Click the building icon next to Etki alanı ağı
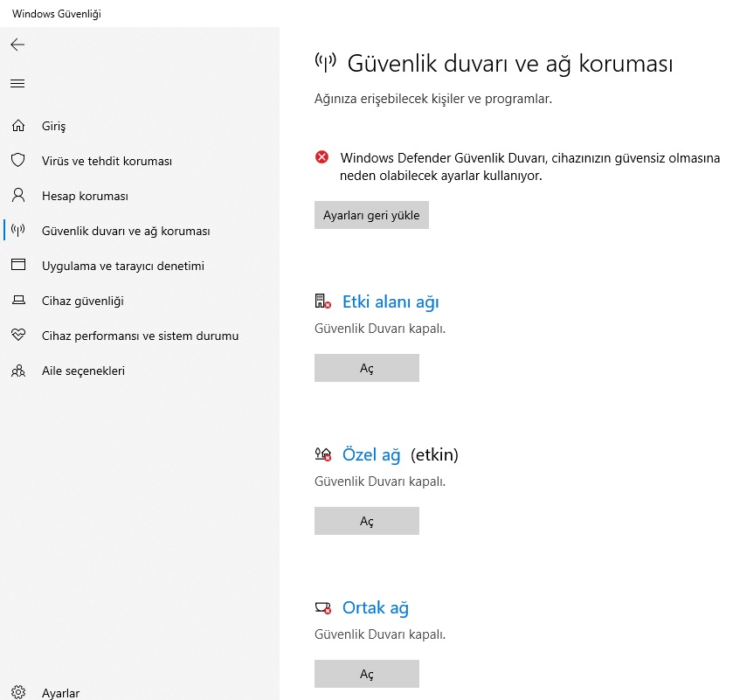 pos(322,301)
